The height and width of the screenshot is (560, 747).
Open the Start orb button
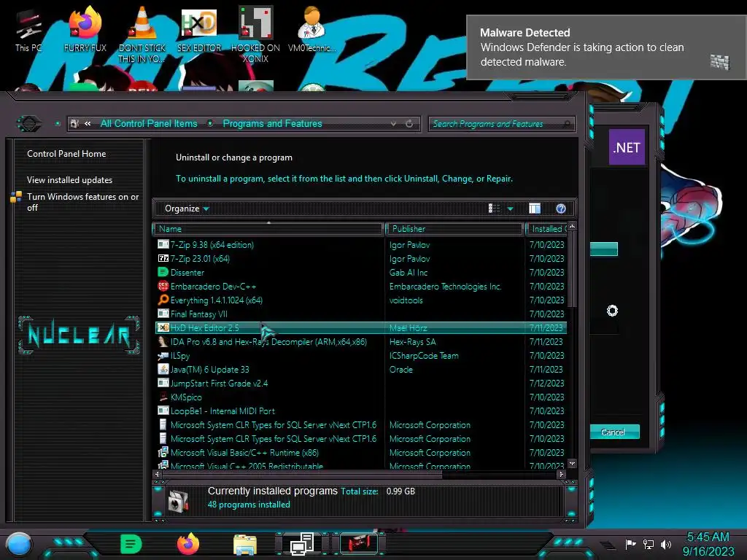click(x=19, y=544)
